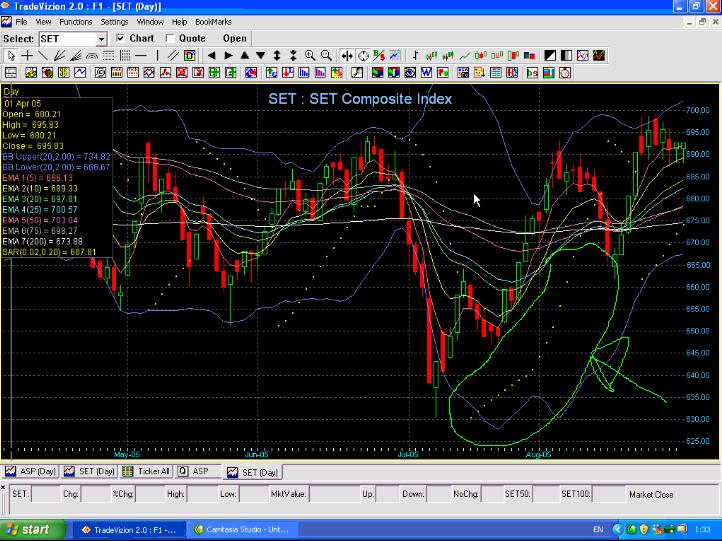Screen dimensions: 722x541
Task: Click the horizontal compress arrows icon
Action: click(x=347, y=56)
